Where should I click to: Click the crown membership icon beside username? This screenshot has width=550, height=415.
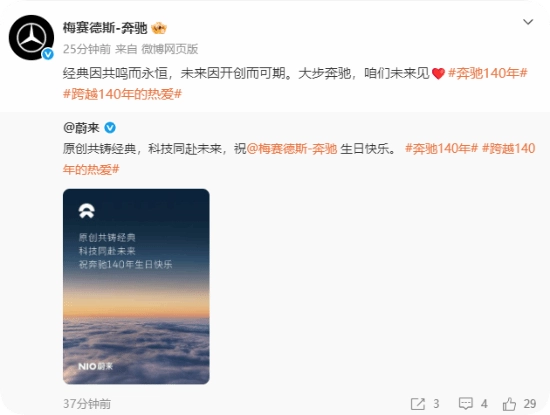[x=159, y=28]
